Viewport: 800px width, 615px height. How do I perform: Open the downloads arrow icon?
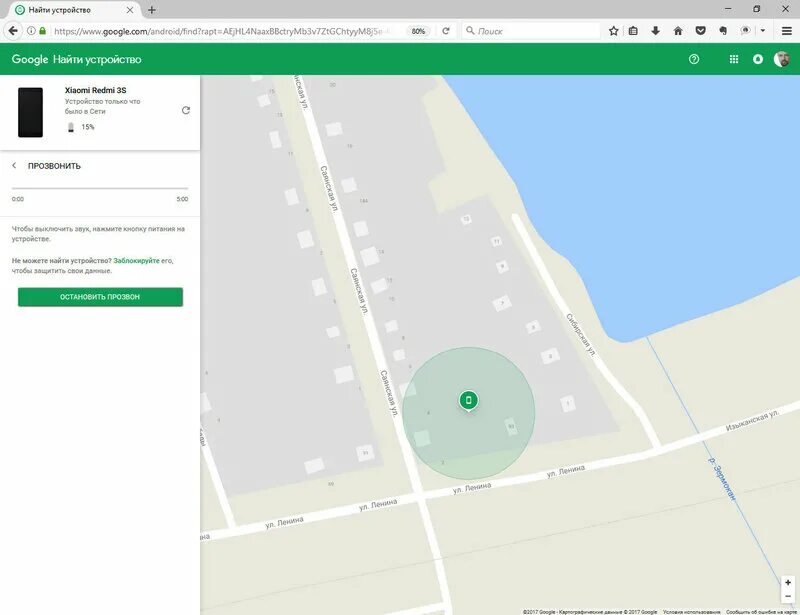coord(656,31)
